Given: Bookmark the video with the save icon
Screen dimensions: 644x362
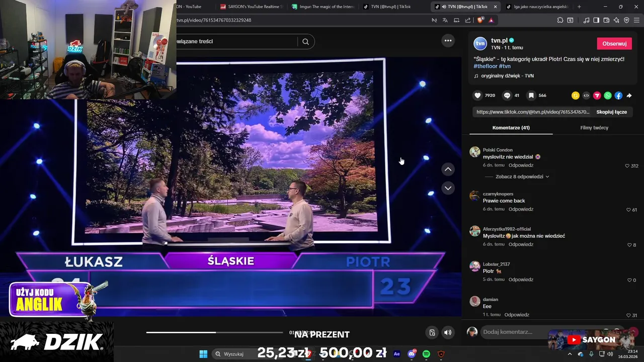Looking at the screenshot, I should 531,96.
